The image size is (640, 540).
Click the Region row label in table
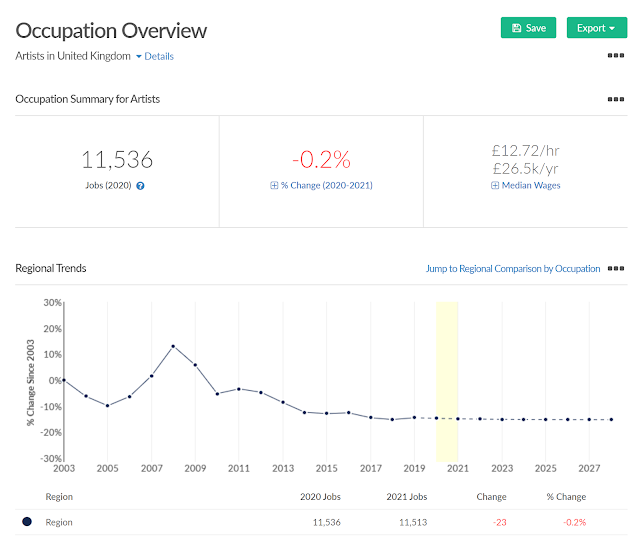coord(59,522)
